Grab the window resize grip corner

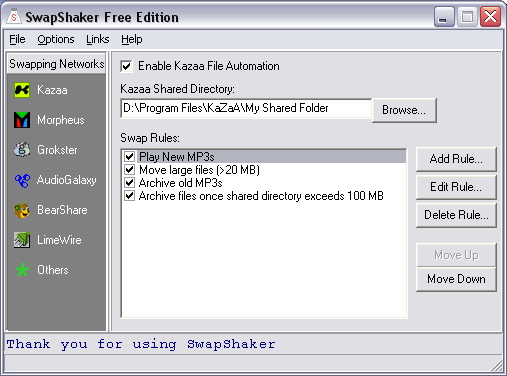(497, 365)
